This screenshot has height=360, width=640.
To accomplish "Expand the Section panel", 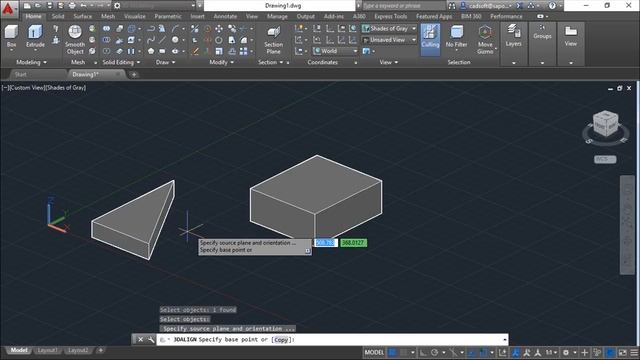I will click(270, 62).
